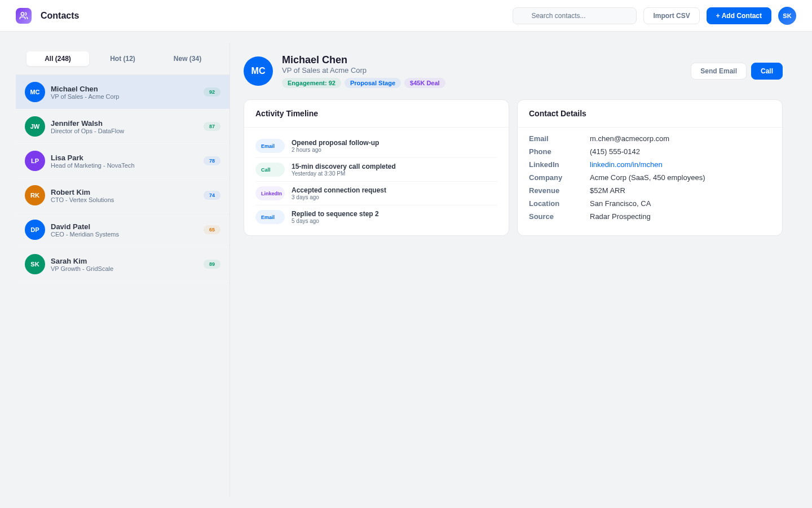
Task: Select Robert Kim in the contact list
Action: [122, 195]
